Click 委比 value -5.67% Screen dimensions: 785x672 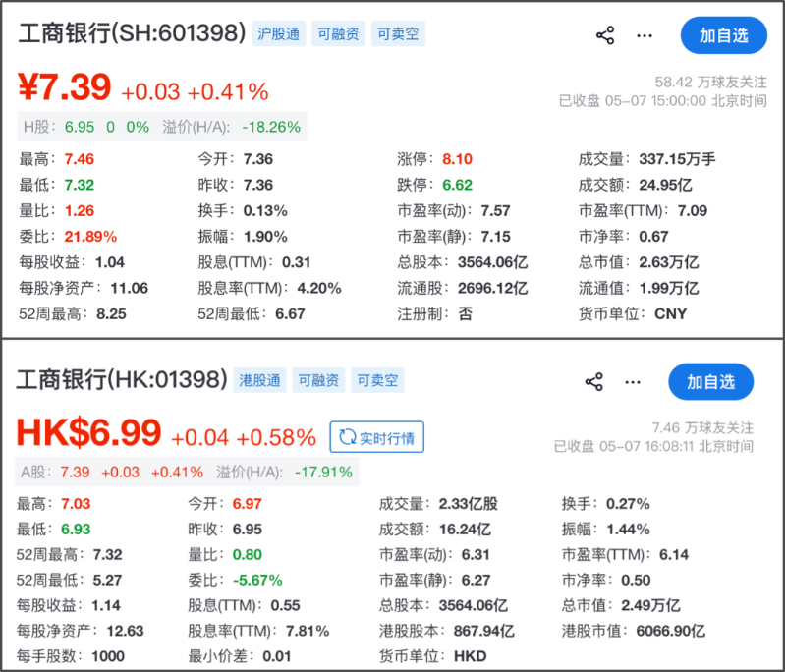click(257, 581)
